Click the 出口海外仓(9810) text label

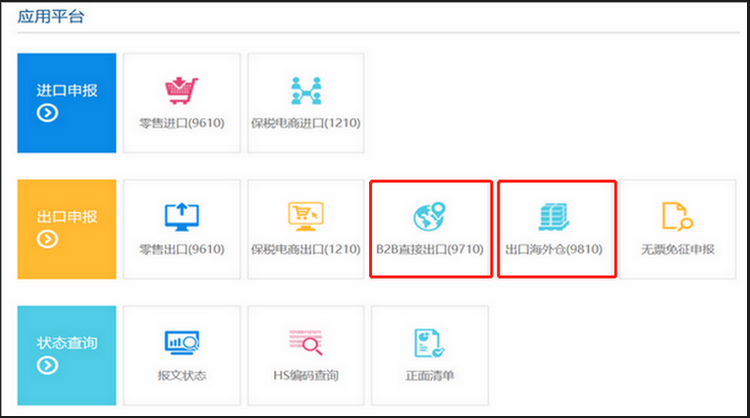(554, 249)
